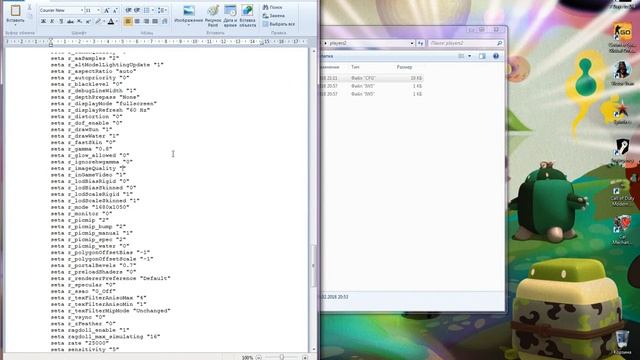This screenshot has height=360, width=640.
Task: Center the paragraph text
Action: pyautogui.click(x=137, y=21)
